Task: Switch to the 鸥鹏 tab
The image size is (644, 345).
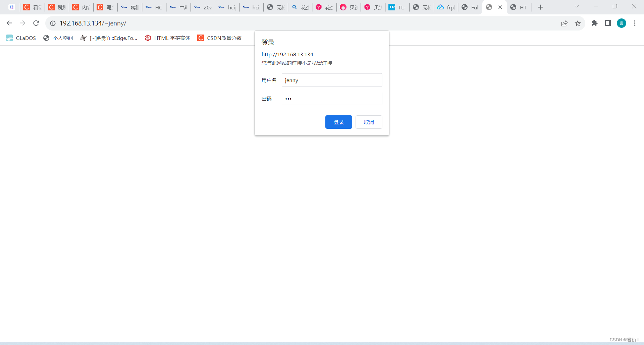Action: tap(130, 7)
